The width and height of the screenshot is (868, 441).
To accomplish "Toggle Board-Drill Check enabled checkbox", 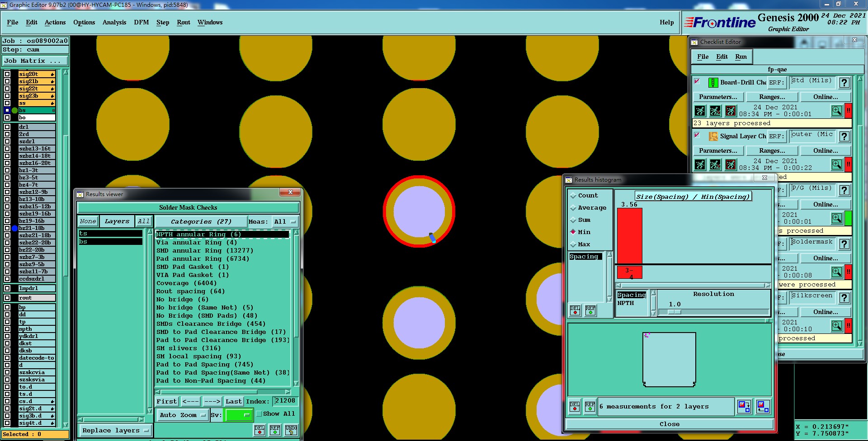I will (697, 81).
